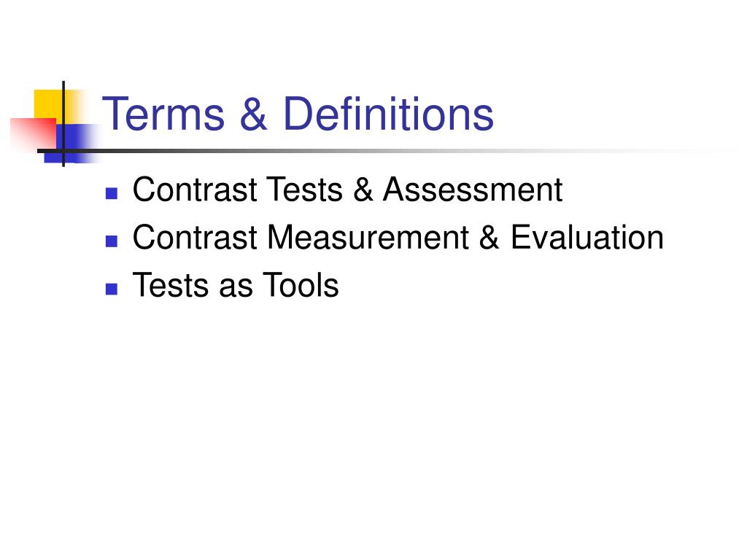The height and width of the screenshot is (560, 747).
Task: Click the bullet marker before Contrast Measurement
Action: (112, 241)
